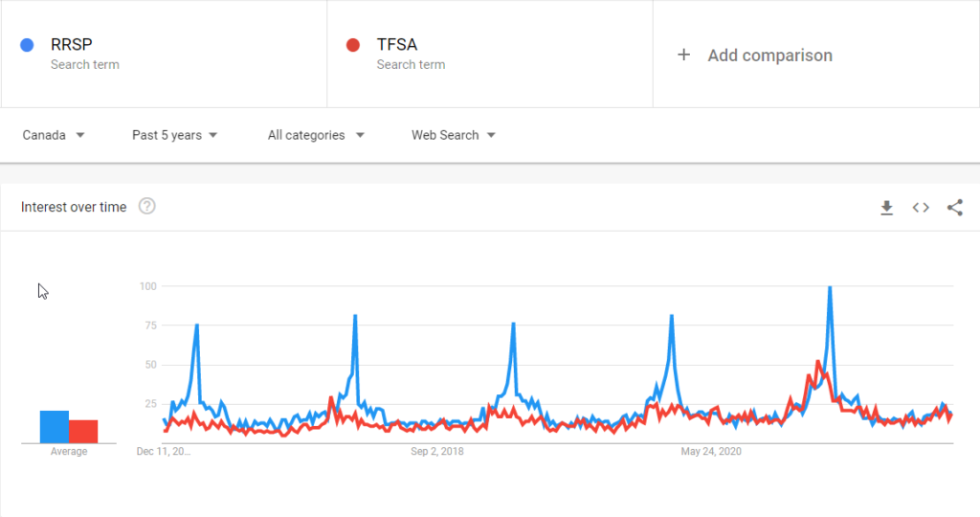The width and height of the screenshot is (980, 517).
Task: Click the red TFSA color dot
Action: 353,45
